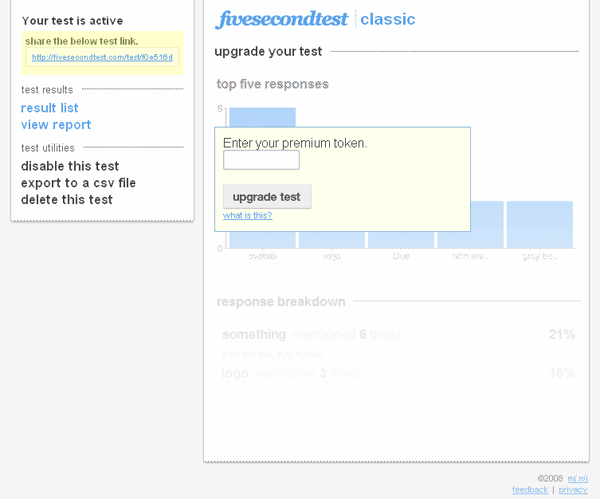Click the fivesecondtest logo
This screenshot has width=600, height=499.
point(282,19)
